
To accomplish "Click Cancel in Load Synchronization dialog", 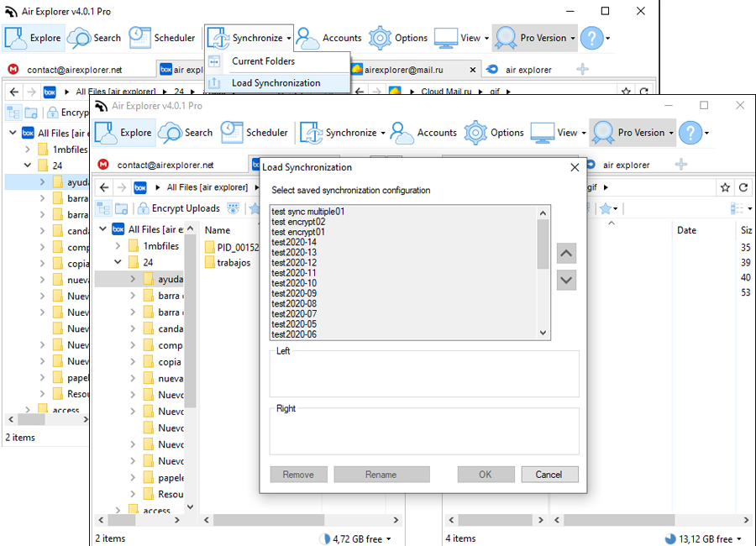I will point(549,475).
